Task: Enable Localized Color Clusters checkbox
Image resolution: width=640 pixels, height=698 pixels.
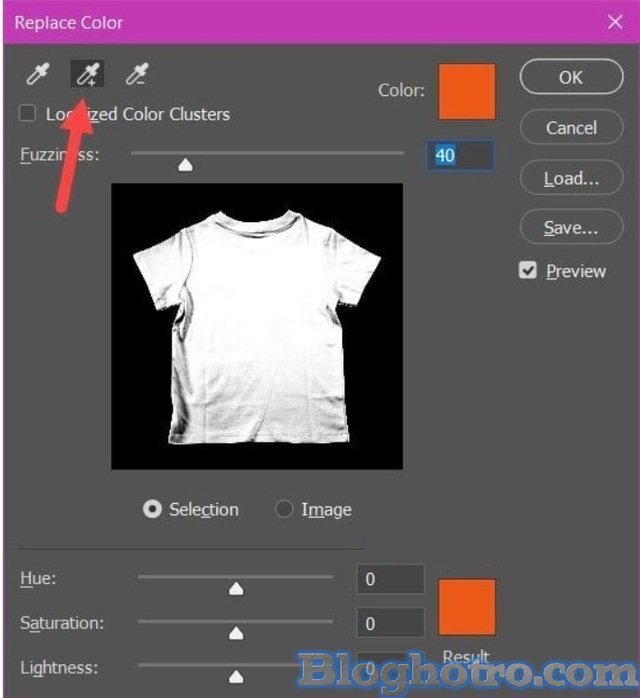Action: (28, 114)
